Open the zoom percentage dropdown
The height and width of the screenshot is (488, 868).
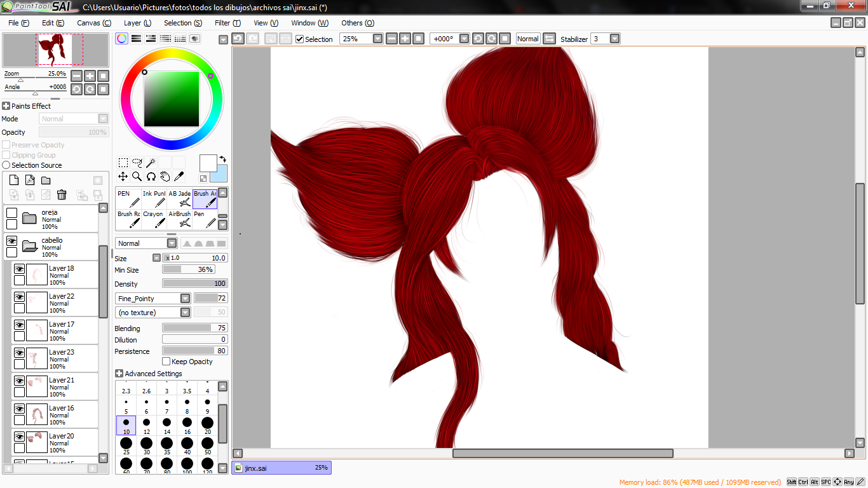tap(378, 39)
